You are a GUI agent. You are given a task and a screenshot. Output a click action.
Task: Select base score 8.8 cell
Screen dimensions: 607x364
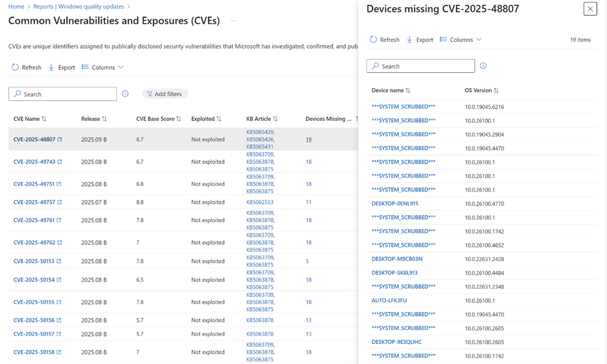[140, 202]
